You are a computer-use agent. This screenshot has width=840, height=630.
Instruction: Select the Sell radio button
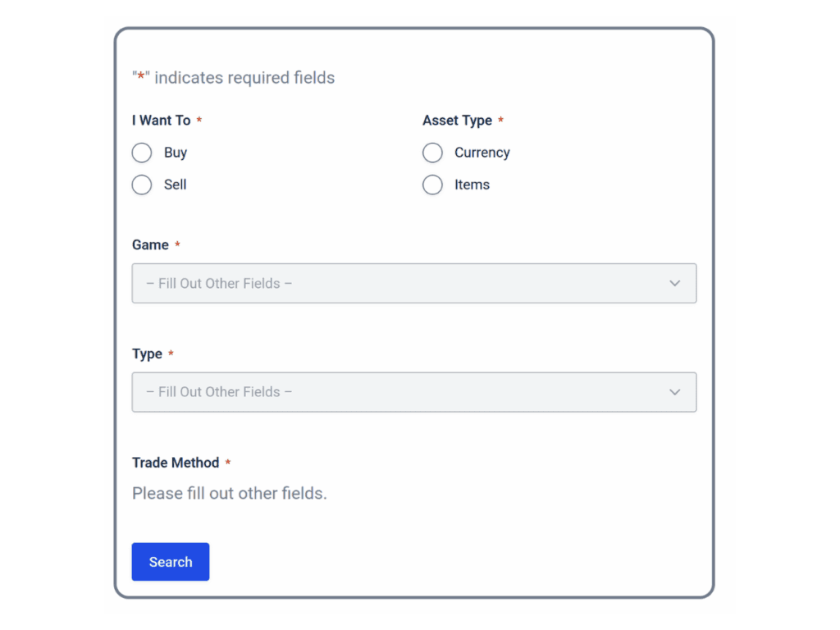coord(142,185)
